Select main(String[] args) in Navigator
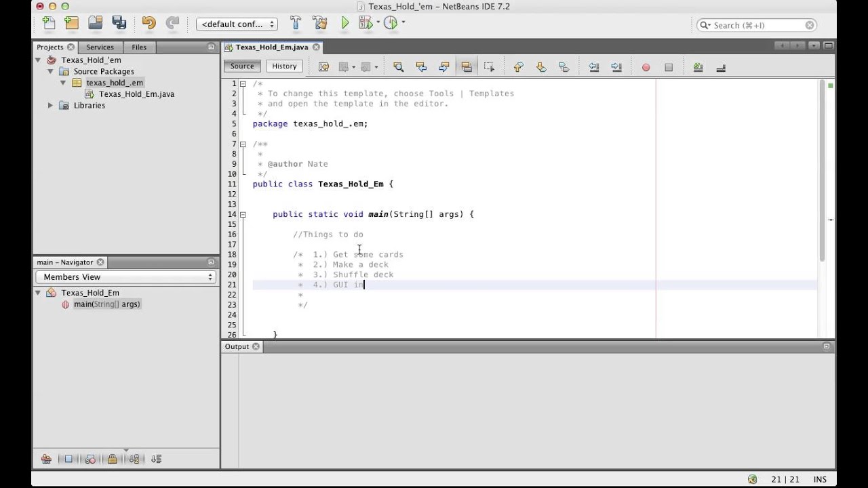 (106, 304)
